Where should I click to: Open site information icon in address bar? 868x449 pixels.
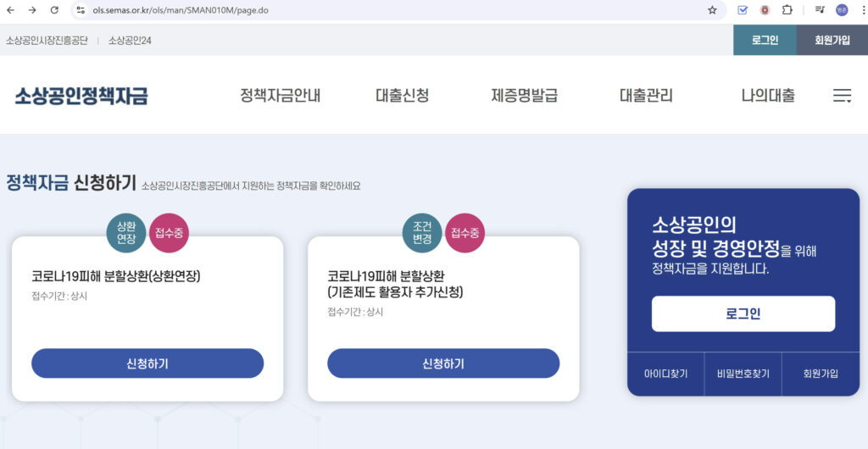tap(81, 10)
